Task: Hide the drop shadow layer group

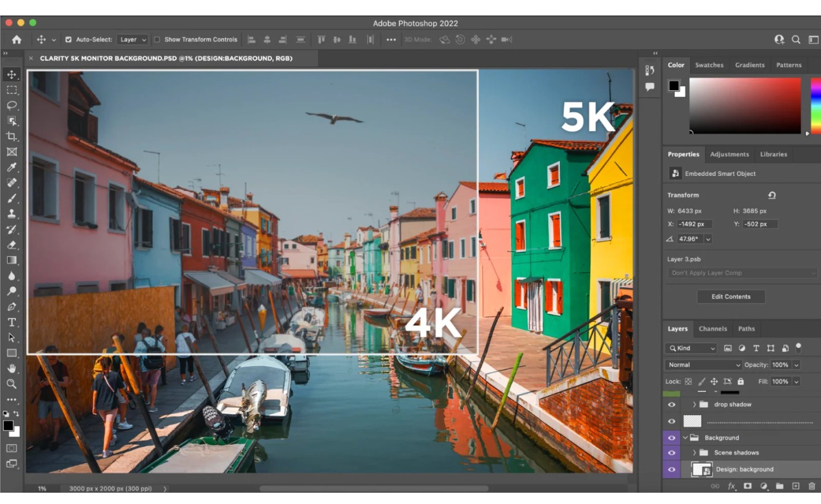Action: [x=672, y=404]
